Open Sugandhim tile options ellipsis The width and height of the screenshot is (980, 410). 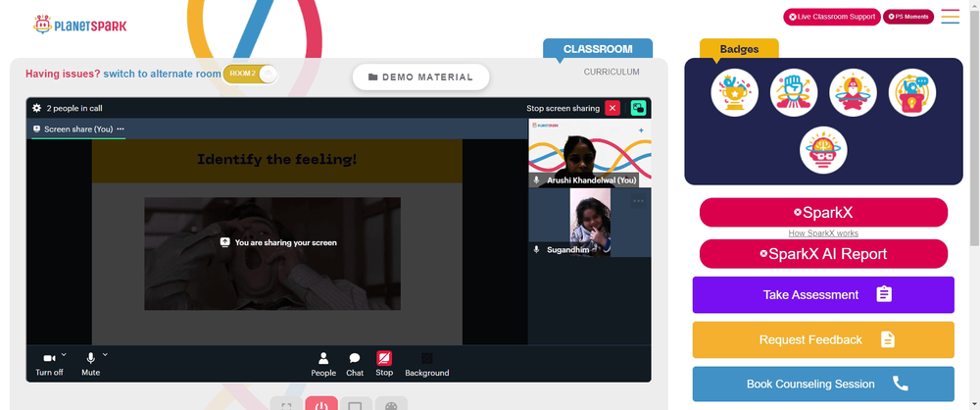[x=638, y=201]
